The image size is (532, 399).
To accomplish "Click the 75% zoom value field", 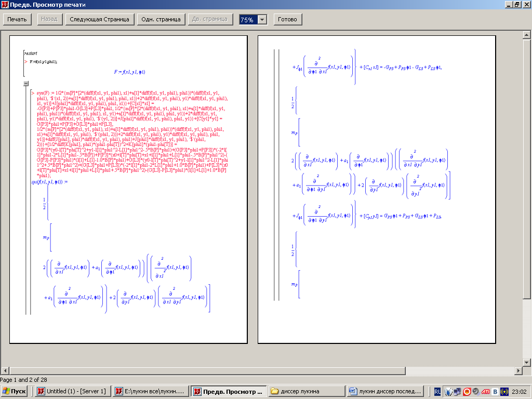I will [x=247, y=20].
